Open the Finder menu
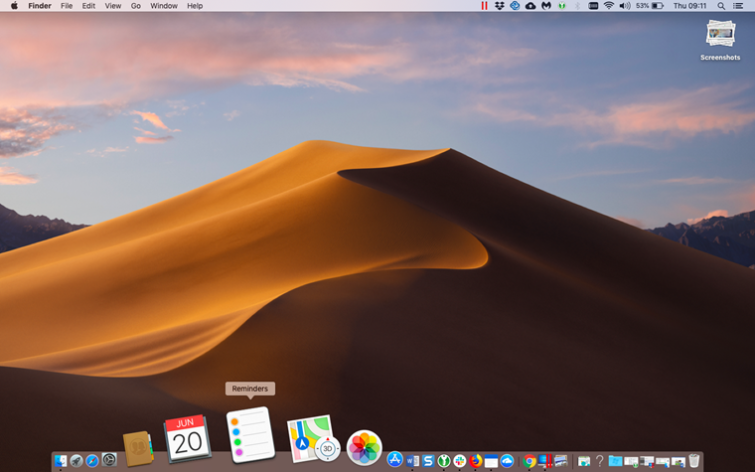The width and height of the screenshot is (755, 472). [x=40, y=6]
